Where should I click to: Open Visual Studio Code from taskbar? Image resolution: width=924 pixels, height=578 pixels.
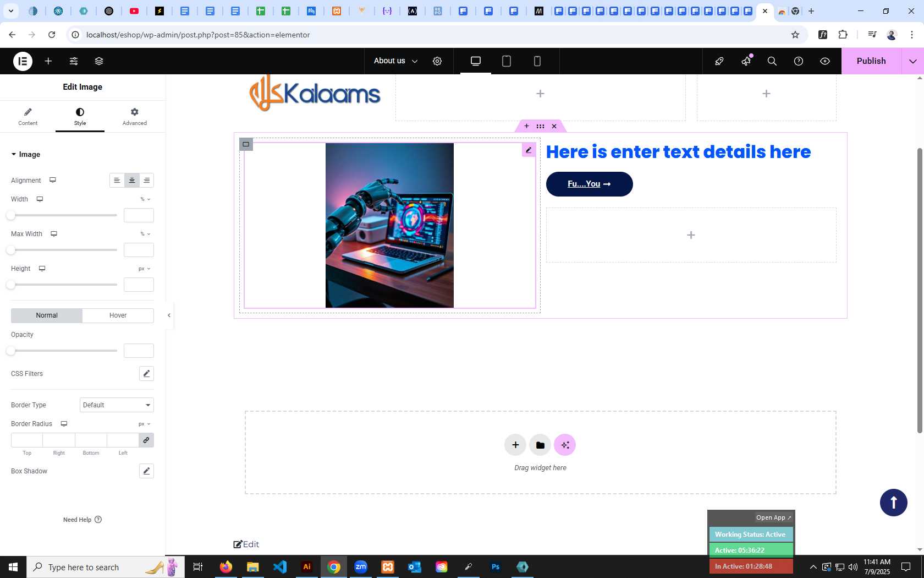[x=280, y=566]
